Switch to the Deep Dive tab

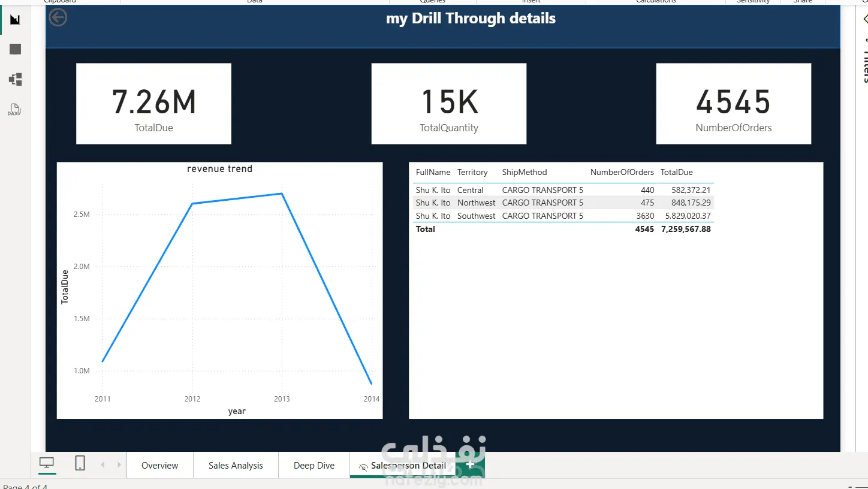(x=314, y=465)
